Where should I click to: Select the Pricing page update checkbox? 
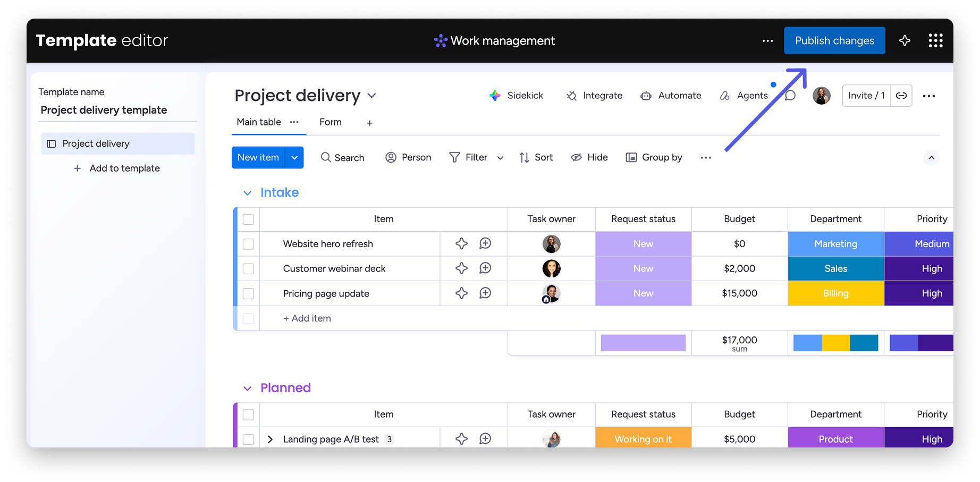[x=248, y=293]
